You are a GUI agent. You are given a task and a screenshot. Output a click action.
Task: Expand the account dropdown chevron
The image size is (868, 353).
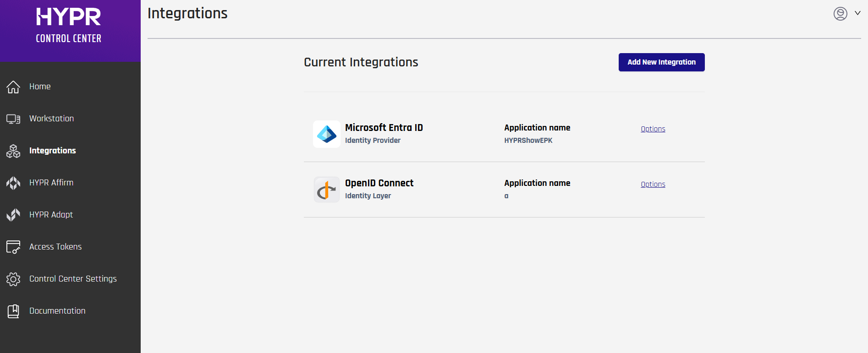(857, 13)
